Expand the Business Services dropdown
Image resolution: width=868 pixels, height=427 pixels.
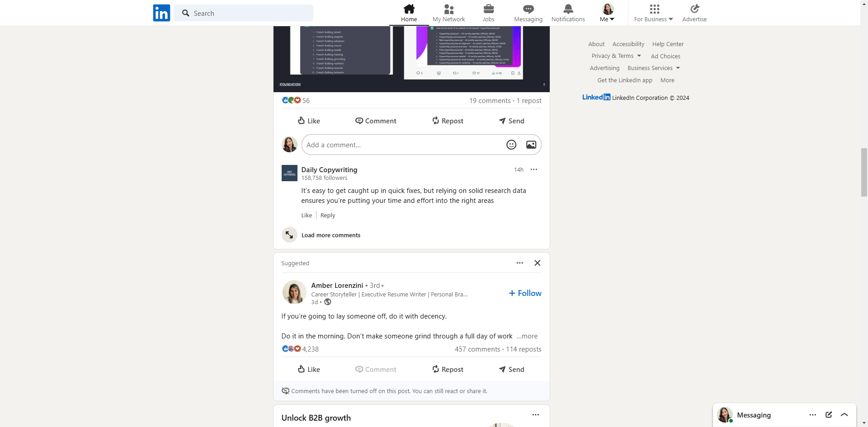tap(654, 68)
